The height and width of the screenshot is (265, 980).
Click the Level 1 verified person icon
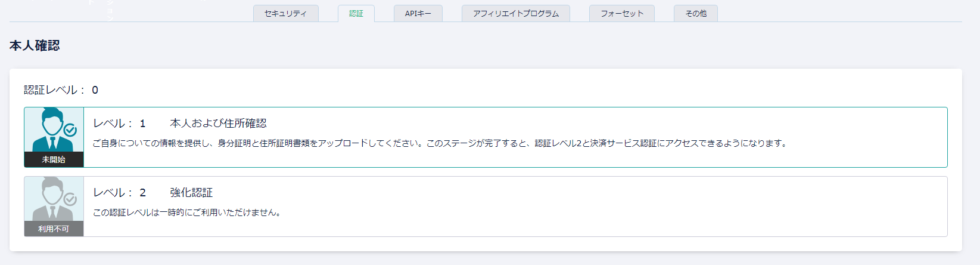(54, 130)
